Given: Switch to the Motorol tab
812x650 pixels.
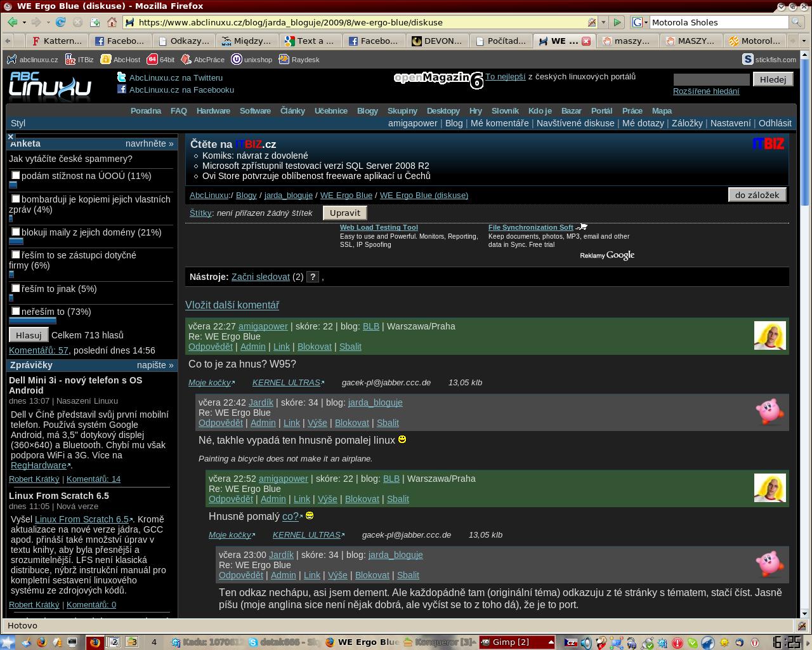Looking at the screenshot, I should pos(755,41).
